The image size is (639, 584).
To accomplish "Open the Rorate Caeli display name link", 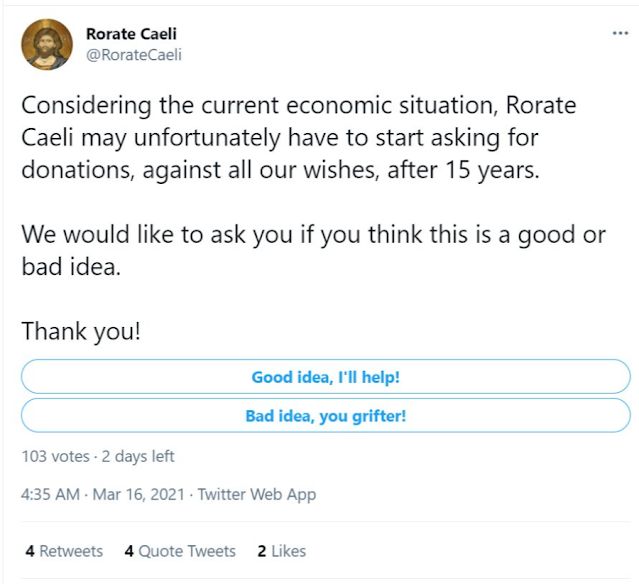I will tap(134, 35).
